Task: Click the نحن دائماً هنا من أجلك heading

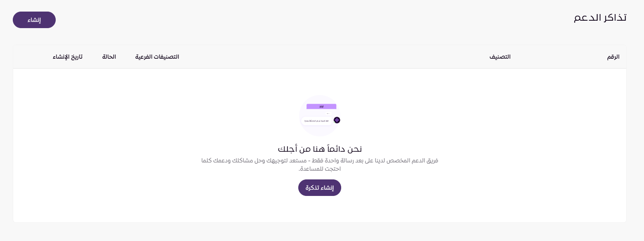Action: click(320, 149)
